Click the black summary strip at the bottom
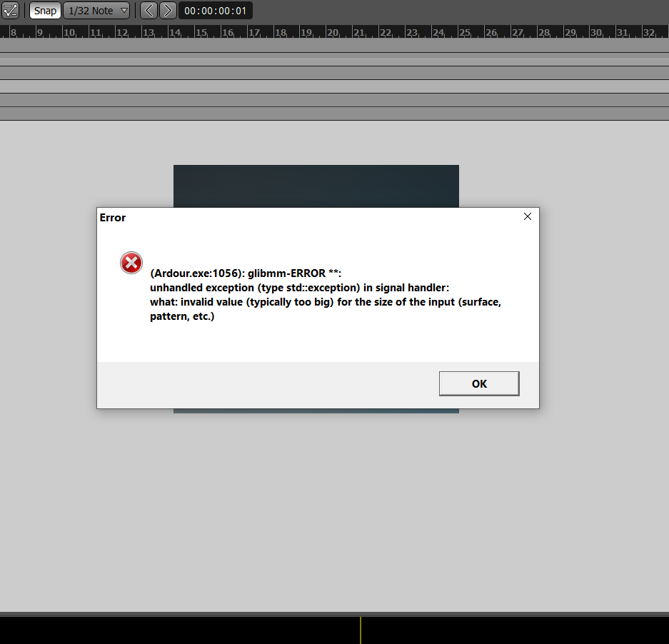 point(178,630)
